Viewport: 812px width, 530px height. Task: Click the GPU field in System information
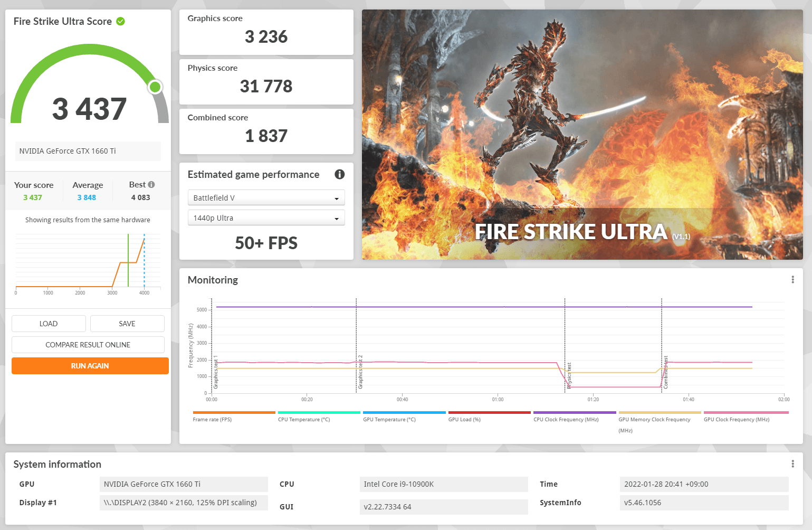184,484
